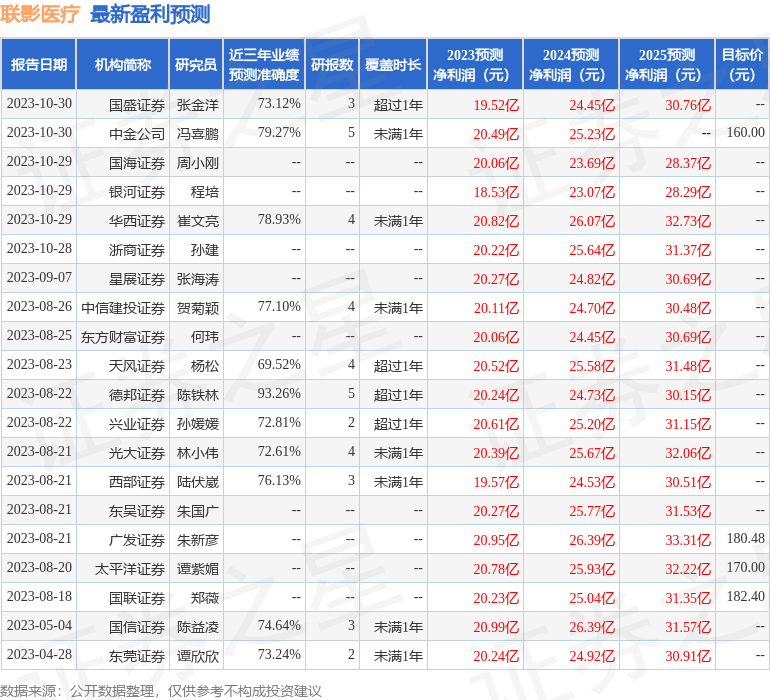Click the 最新盈利预测 heading
The width and height of the screenshot is (770, 700).
click(150, 14)
